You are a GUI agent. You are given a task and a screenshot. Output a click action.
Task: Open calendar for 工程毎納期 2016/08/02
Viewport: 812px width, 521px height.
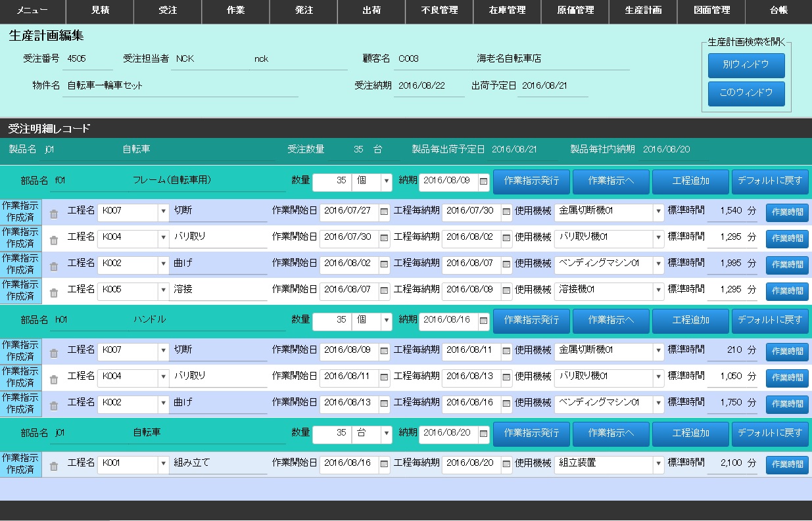(506, 237)
